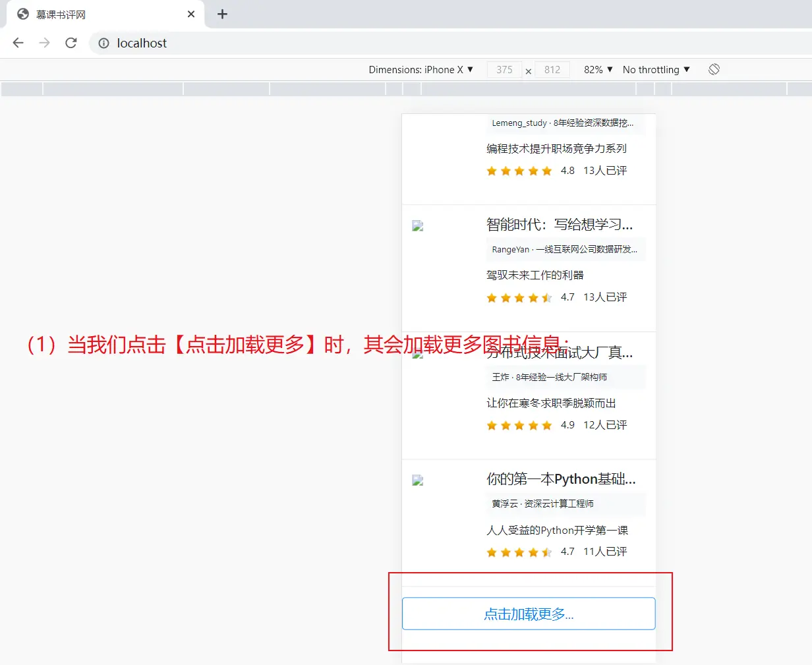Click star rating of Python基础 book
The image size is (812, 665).
[x=519, y=552]
